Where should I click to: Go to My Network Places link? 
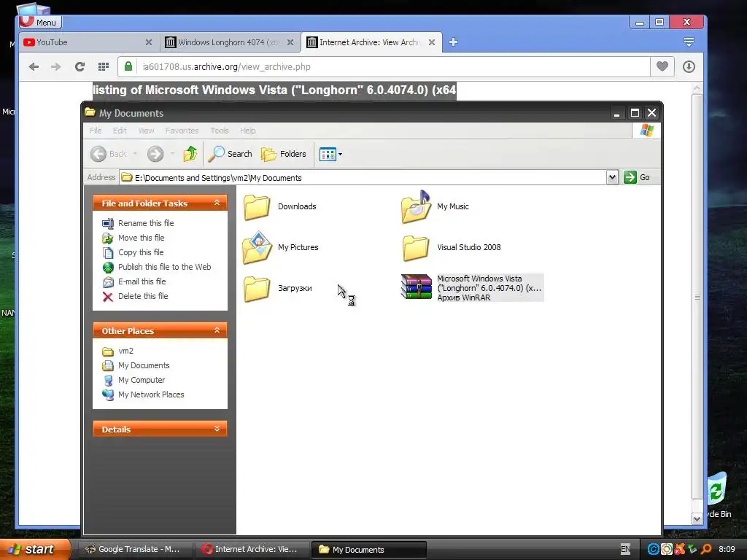[x=151, y=394]
